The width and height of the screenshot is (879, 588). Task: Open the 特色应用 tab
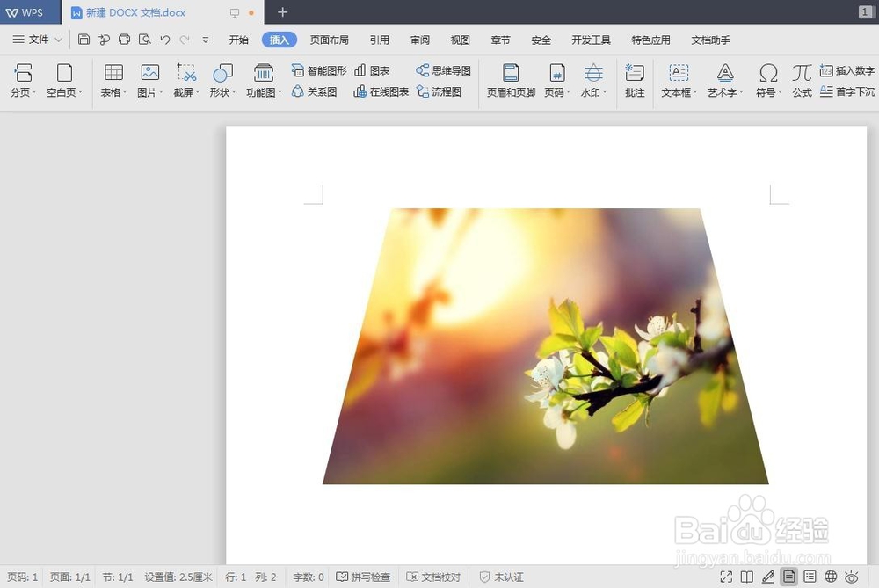[x=650, y=40]
